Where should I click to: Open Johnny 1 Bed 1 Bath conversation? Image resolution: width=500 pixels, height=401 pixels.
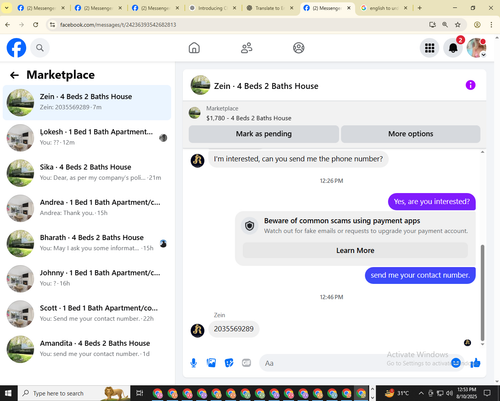tap(87, 279)
